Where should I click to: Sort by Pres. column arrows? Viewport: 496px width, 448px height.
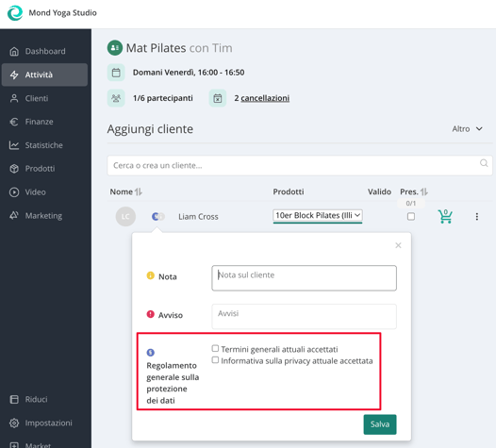(424, 191)
